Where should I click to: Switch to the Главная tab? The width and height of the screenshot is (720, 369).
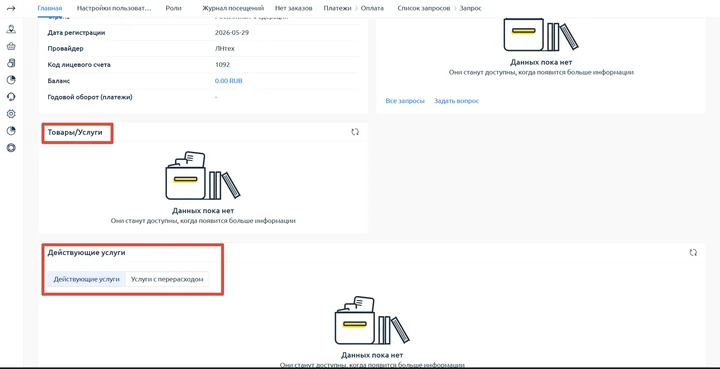(50, 8)
